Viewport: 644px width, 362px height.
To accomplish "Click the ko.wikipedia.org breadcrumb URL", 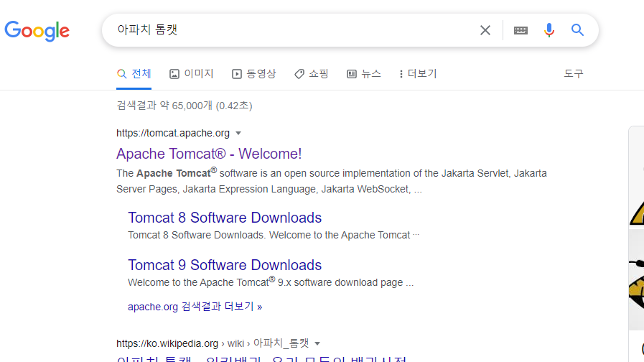I will 213,343.
